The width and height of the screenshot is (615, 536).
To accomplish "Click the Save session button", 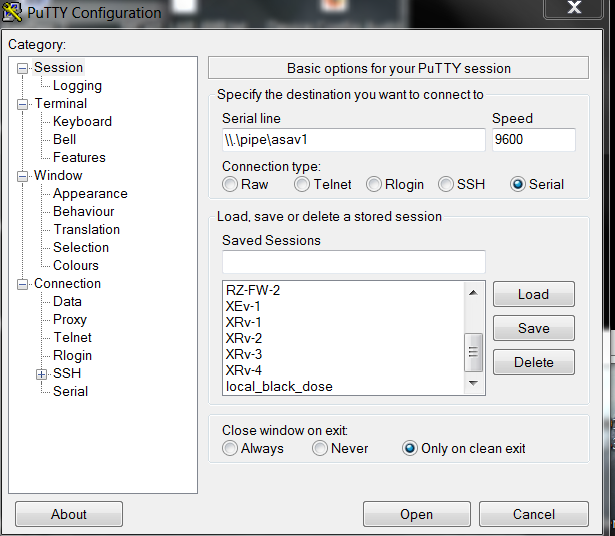I will (x=533, y=328).
